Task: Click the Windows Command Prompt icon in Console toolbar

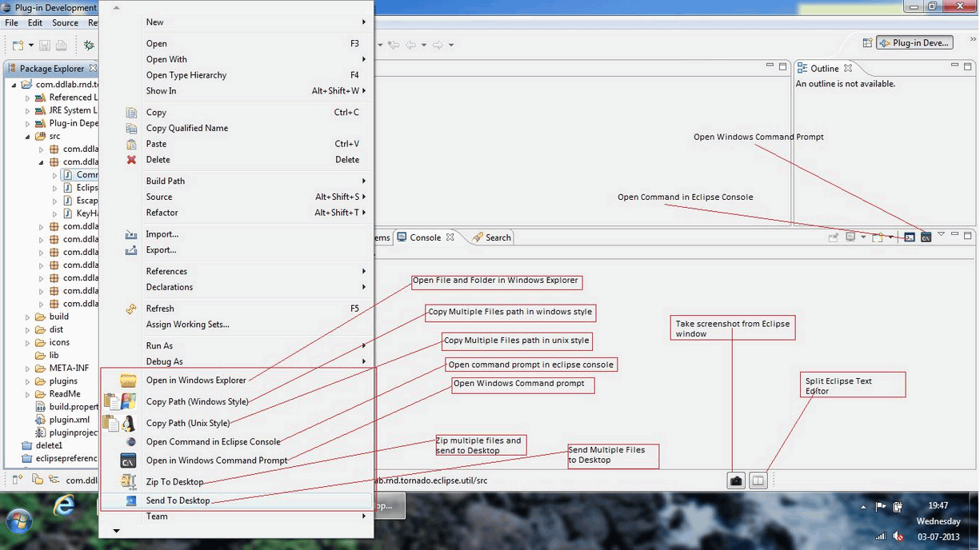Action: coord(926,237)
